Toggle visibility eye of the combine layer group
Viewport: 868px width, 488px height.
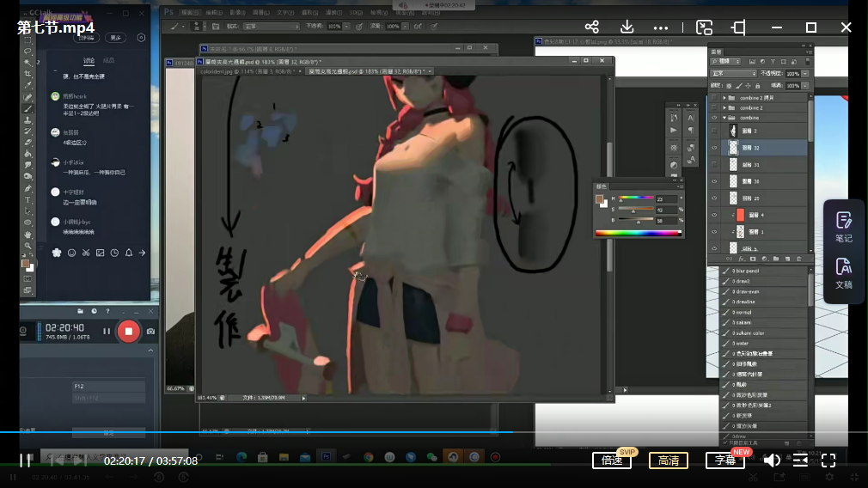pyautogui.click(x=715, y=118)
